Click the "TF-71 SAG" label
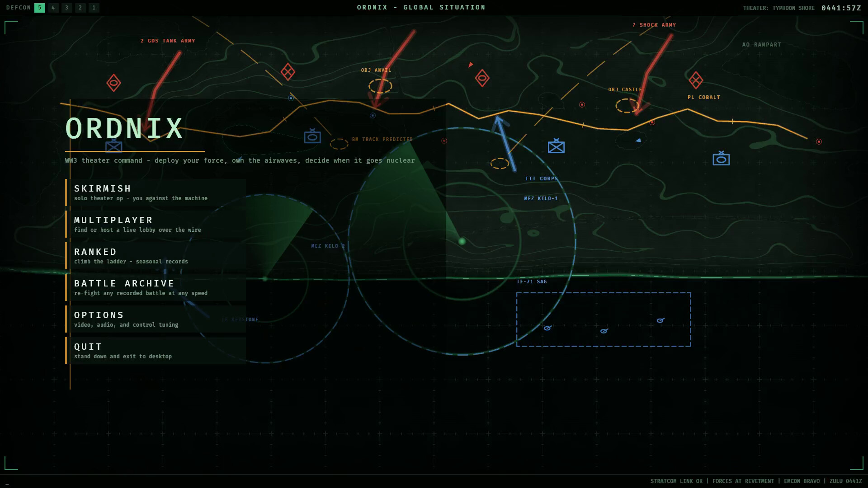This screenshot has width=868, height=488. (532, 282)
